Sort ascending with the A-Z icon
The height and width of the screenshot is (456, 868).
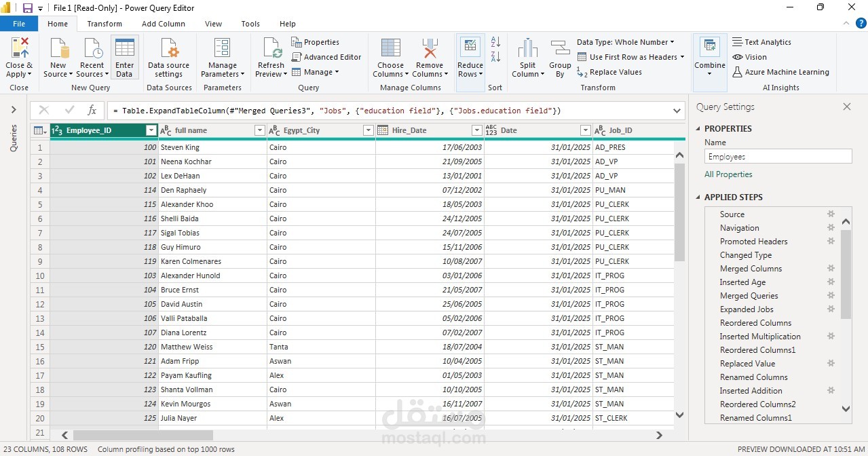tap(495, 42)
